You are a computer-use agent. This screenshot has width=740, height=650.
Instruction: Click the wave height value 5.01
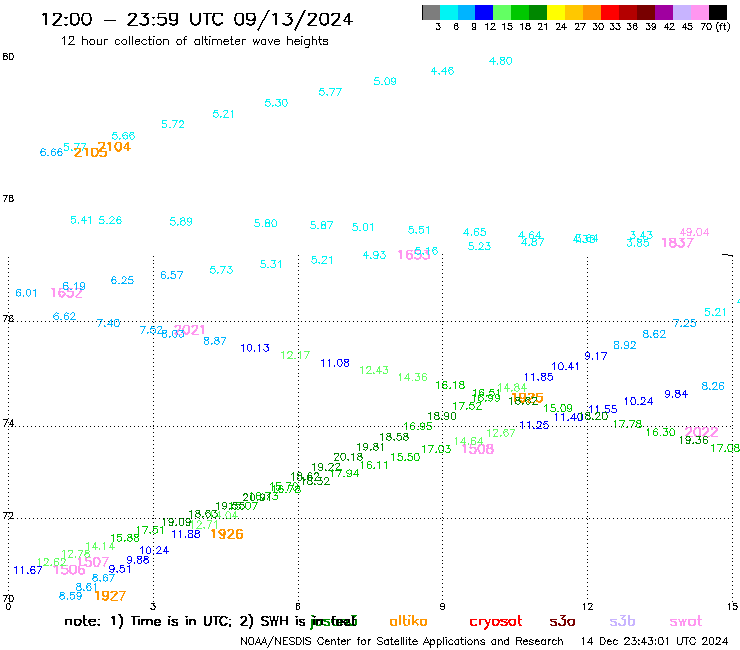pyautogui.click(x=363, y=227)
